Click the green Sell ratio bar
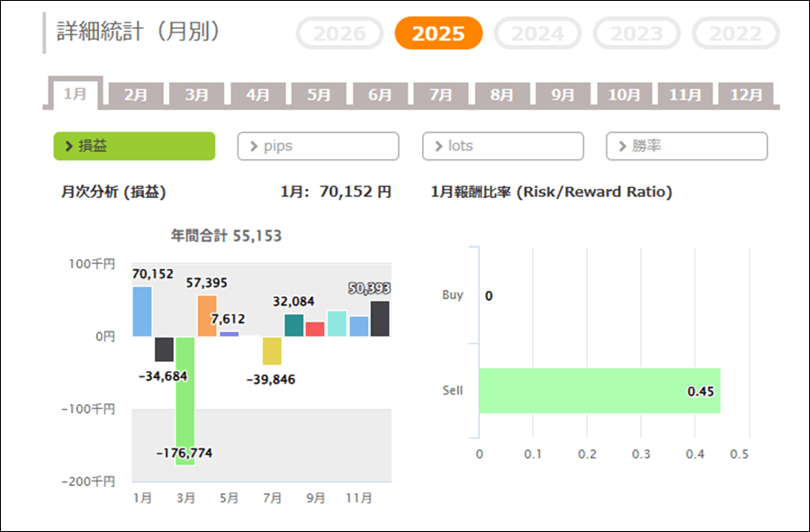This screenshot has height=532, width=810. pos(598,391)
